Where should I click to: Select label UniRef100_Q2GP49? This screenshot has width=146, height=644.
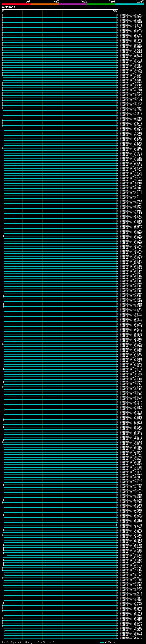(131, 565)
